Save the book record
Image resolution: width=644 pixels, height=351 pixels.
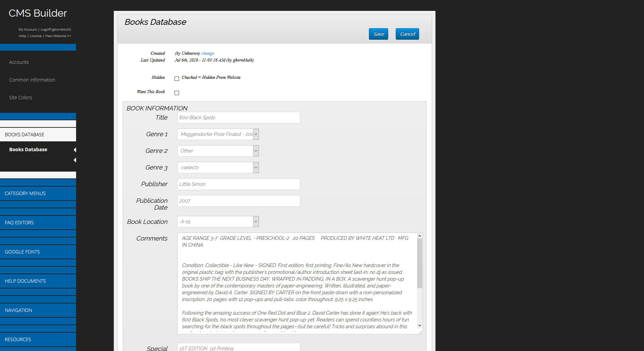click(378, 34)
